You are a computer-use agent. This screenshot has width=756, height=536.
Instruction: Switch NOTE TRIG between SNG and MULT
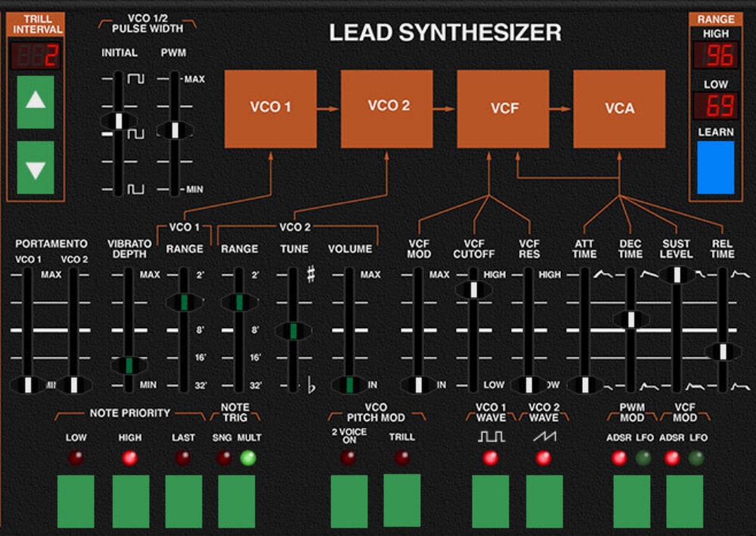coord(237,501)
